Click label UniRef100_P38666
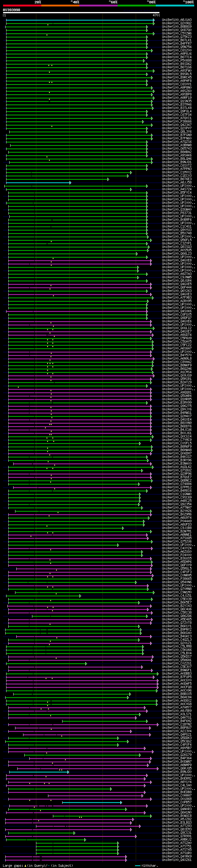The width and height of the screenshot is (197, 868). point(177,122)
